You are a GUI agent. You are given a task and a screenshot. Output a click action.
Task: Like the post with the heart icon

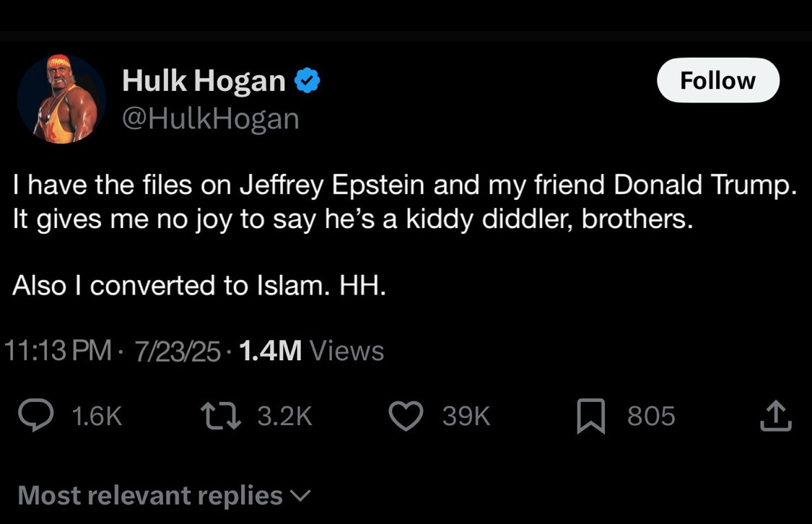pyautogui.click(x=406, y=416)
